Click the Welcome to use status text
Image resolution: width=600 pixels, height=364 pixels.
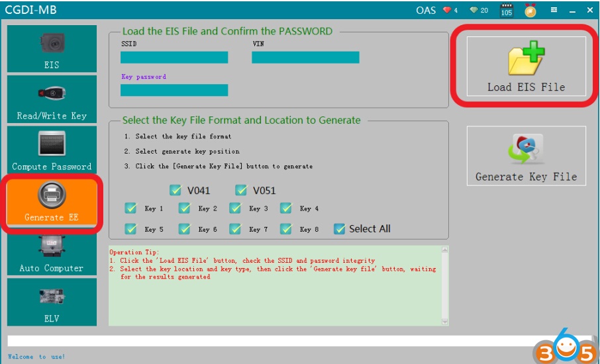click(36, 357)
